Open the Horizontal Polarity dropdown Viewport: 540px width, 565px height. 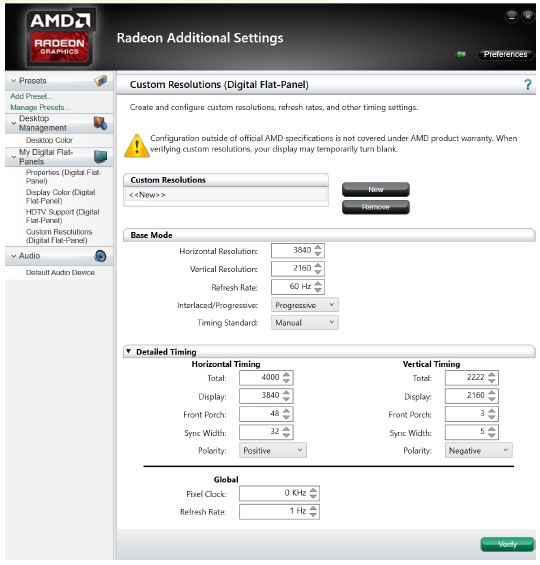tap(273, 450)
